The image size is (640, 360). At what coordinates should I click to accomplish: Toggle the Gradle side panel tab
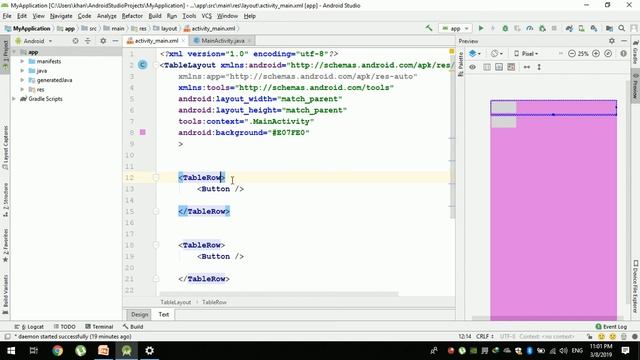point(636,51)
